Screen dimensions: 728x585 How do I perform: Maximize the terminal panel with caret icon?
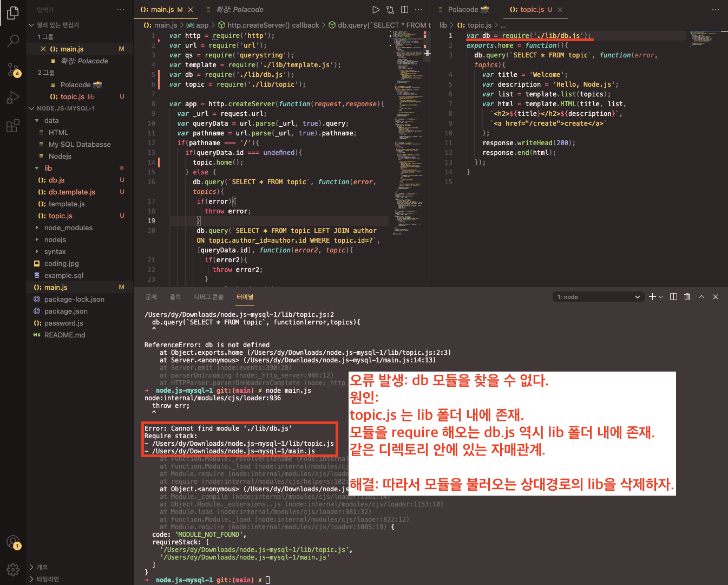pos(701,297)
